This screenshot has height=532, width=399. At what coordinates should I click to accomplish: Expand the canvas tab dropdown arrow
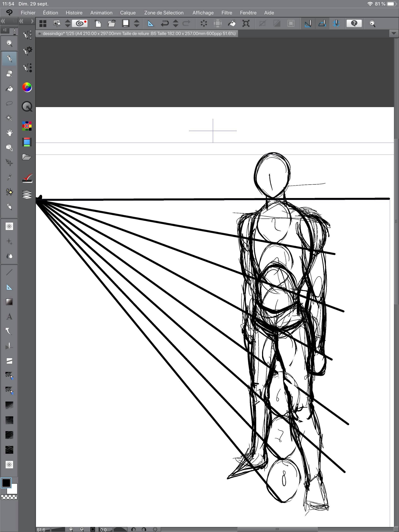click(x=394, y=33)
